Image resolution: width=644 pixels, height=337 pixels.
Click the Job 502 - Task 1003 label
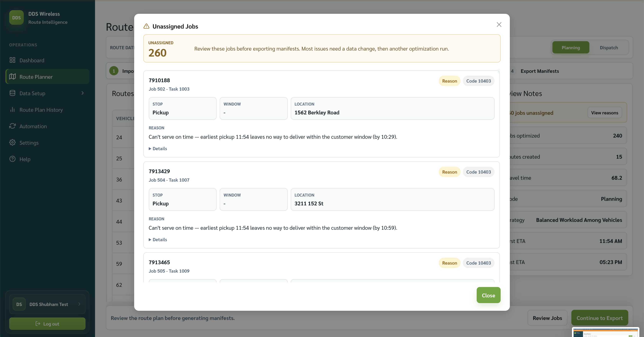(x=169, y=89)
